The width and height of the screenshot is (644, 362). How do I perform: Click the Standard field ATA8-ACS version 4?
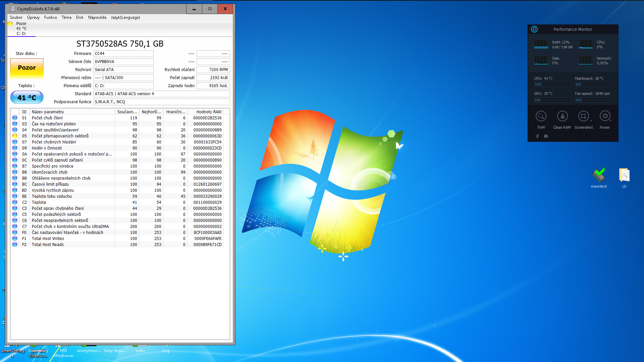point(161,94)
